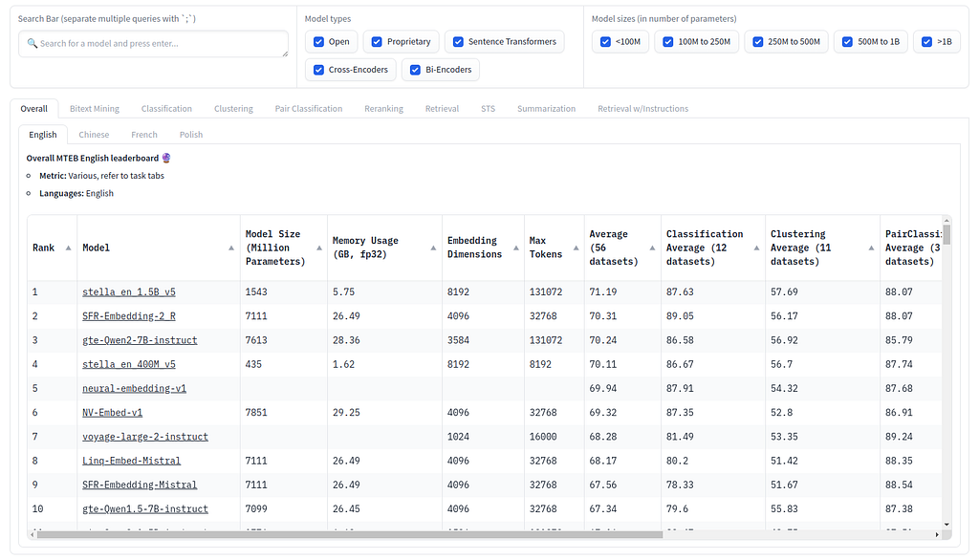Click the table's scroll-down arrow
The image size is (979, 560).
(946, 525)
